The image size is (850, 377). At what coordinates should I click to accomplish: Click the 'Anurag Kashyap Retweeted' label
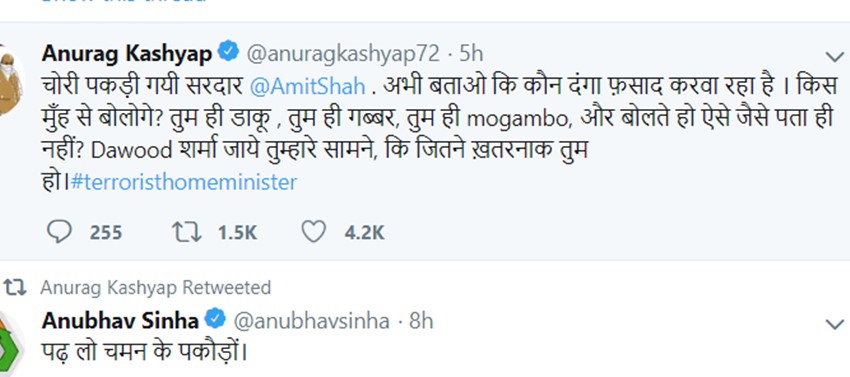click(x=156, y=287)
